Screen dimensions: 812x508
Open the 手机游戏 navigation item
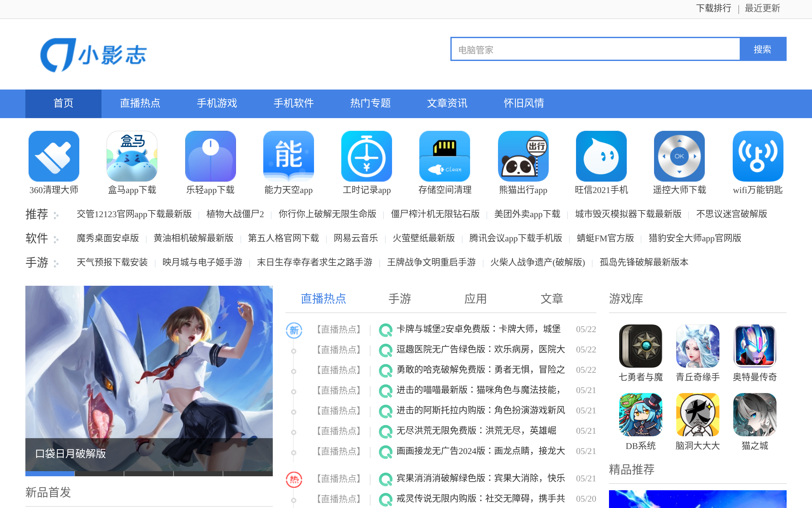click(217, 104)
